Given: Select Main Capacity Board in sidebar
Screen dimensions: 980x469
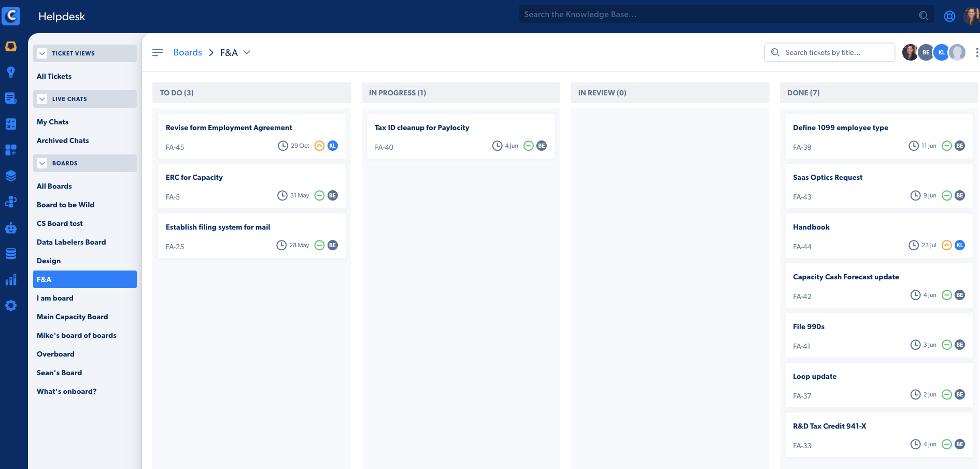Looking at the screenshot, I should (x=73, y=317).
